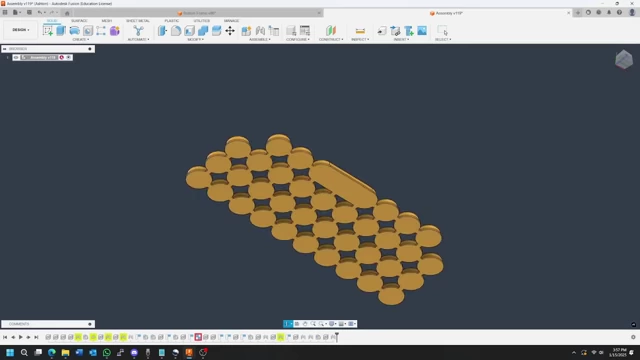Switch to the Mesh tab
This screenshot has width=640, height=360.
[x=107, y=20]
